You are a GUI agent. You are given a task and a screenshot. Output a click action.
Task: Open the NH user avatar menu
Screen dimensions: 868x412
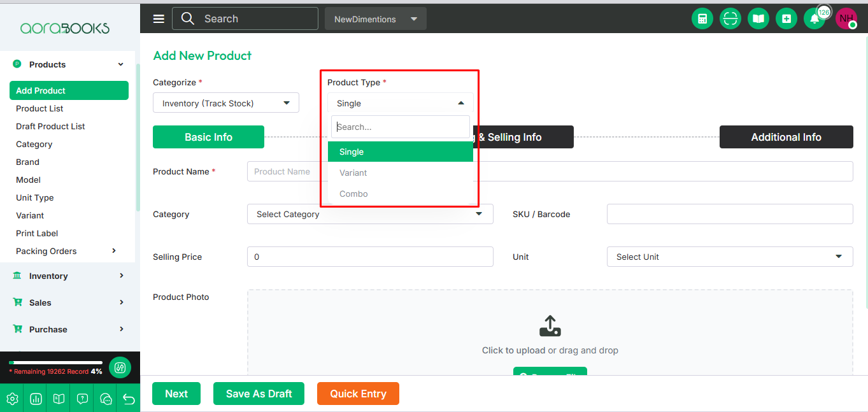pos(846,18)
